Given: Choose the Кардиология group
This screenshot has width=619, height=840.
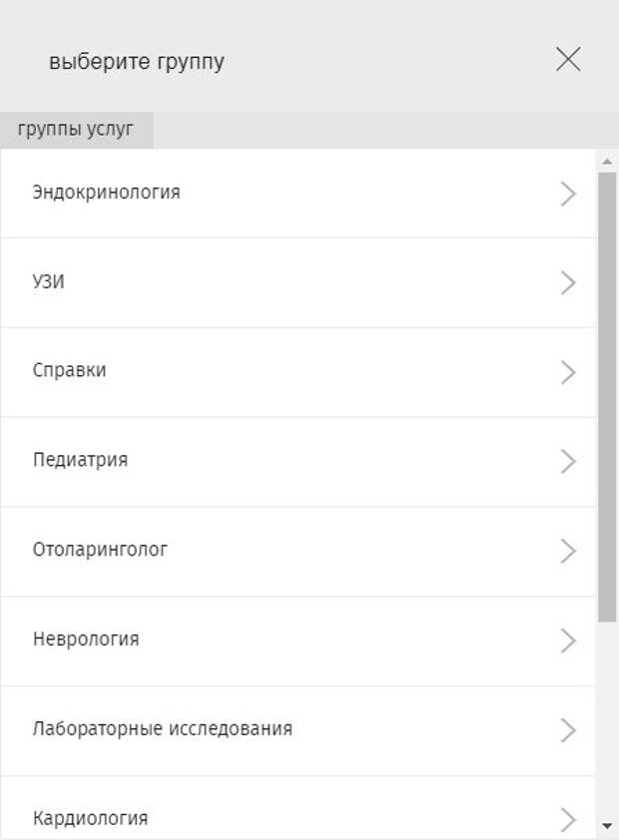Looking at the screenshot, I should (x=90, y=818).
